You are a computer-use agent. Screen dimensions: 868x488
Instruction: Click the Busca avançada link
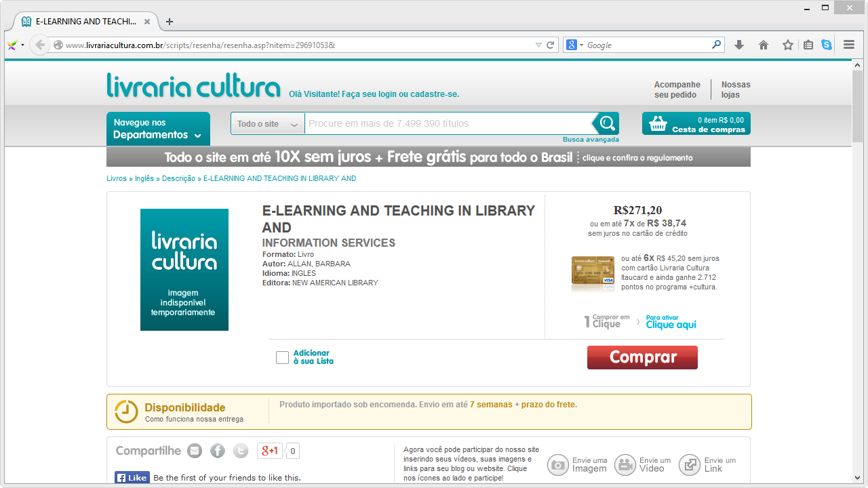pyautogui.click(x=591, y=140)
